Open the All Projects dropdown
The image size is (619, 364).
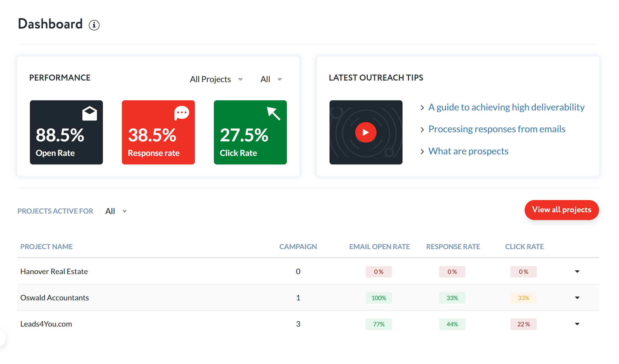click(216, 79)
